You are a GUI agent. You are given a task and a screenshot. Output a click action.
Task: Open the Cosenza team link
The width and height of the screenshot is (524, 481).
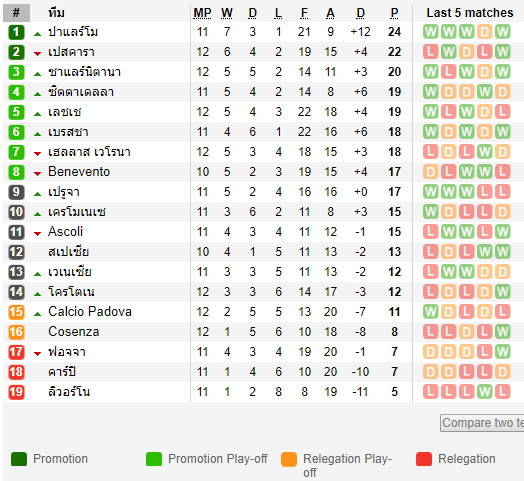point(74,332)
